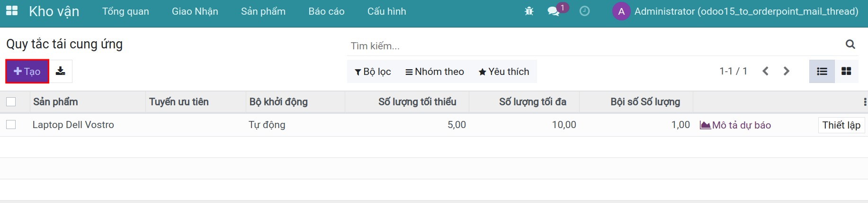Click the Thiết lập button

(x=841, y=125)
